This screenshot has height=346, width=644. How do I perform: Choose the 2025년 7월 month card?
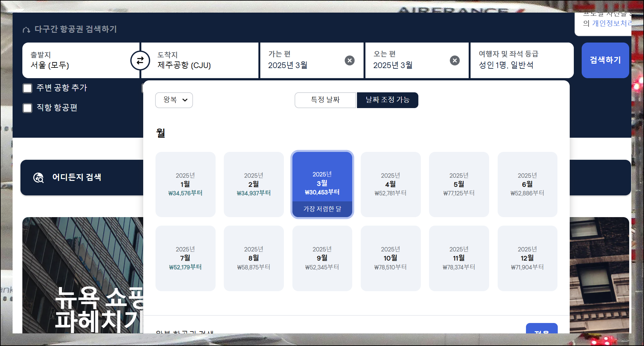[185, 258]
